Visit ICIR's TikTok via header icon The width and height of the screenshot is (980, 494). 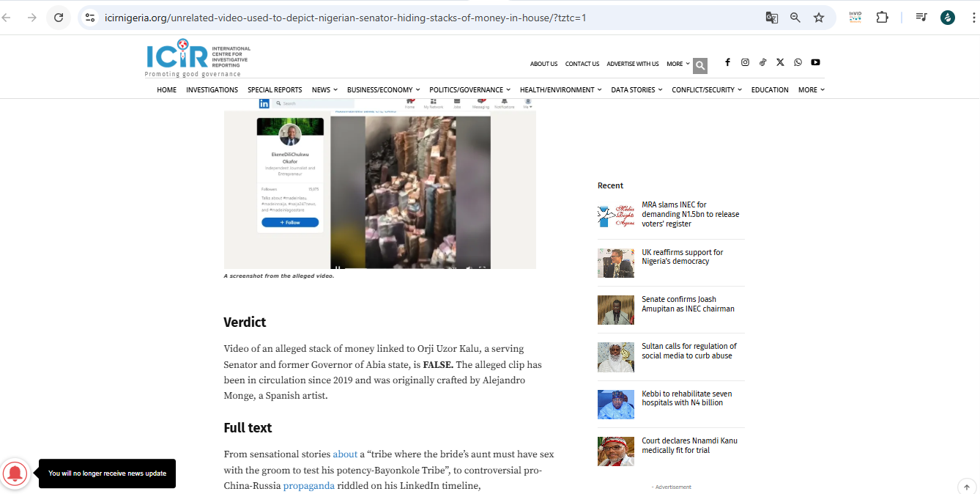click(762, 62)
